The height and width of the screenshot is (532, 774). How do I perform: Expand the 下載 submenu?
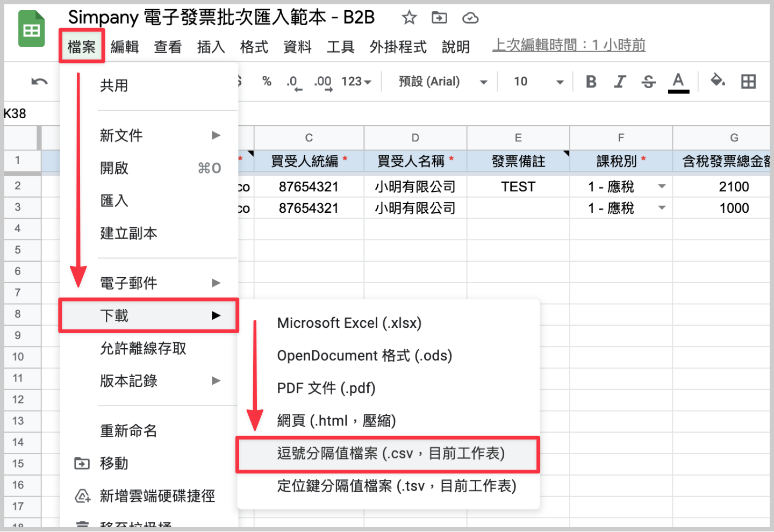click(149, 315)
